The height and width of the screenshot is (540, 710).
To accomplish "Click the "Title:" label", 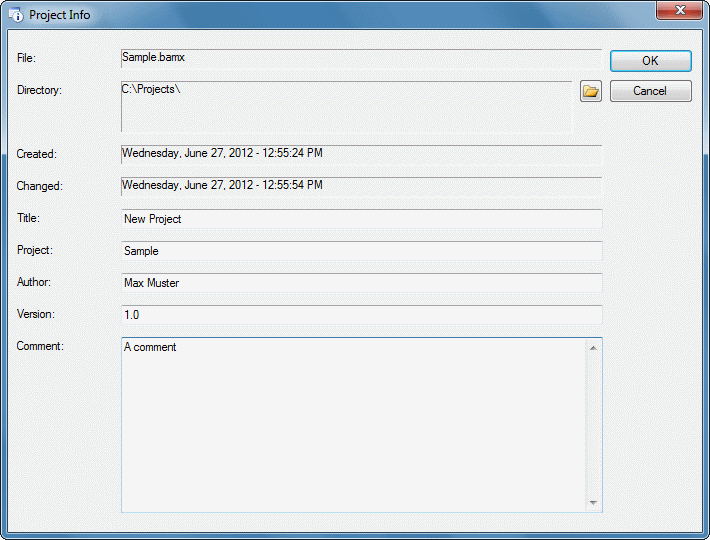I will (x=29, y=218).
